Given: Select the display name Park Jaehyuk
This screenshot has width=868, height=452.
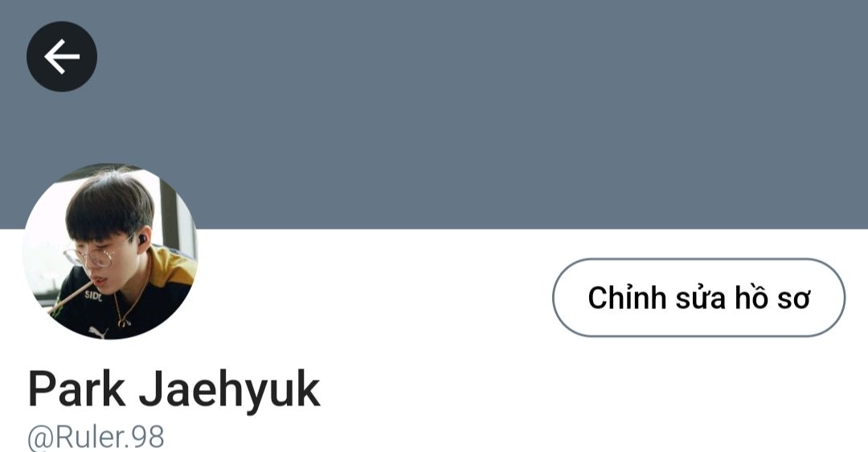Looking at the screenshot, I should point(174,389).
